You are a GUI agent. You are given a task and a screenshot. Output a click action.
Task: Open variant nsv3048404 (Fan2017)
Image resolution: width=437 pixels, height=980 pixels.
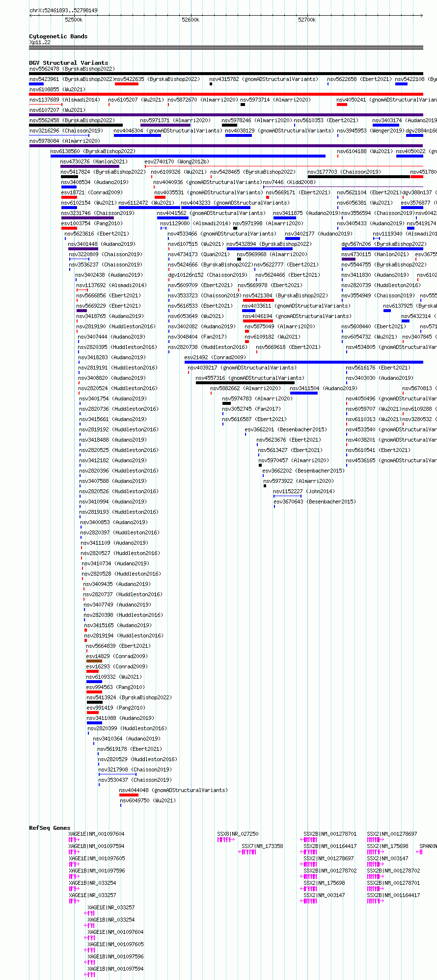click(x=197, y=337)
